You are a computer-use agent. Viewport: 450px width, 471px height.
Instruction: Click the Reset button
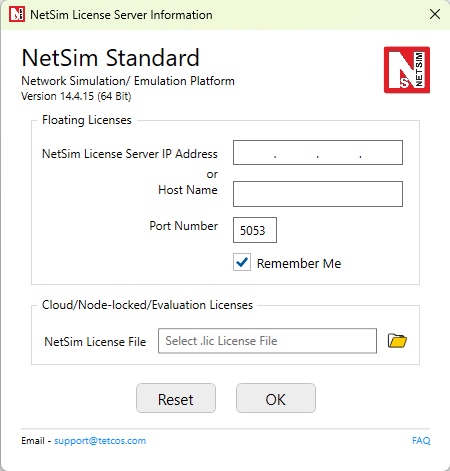point(176,398)
